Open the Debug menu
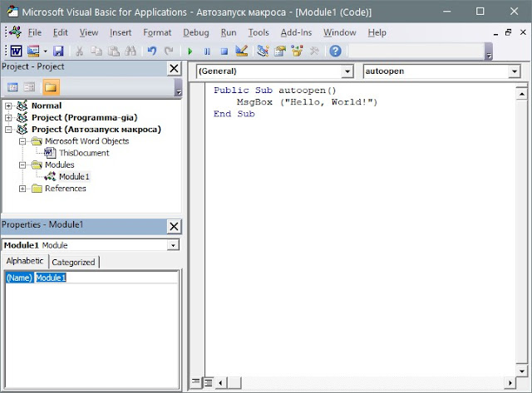The height and width of the screenshot is (393, 532). point(196,32)
